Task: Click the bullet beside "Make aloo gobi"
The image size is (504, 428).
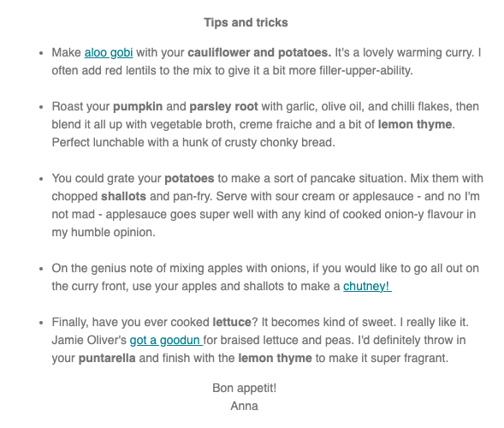Action: coord(41,53)
